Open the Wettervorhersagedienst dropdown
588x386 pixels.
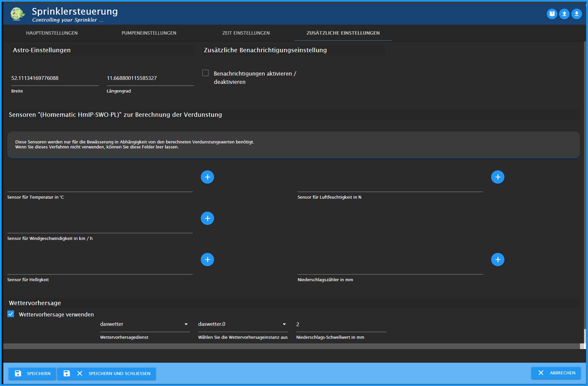coord(145,324)
